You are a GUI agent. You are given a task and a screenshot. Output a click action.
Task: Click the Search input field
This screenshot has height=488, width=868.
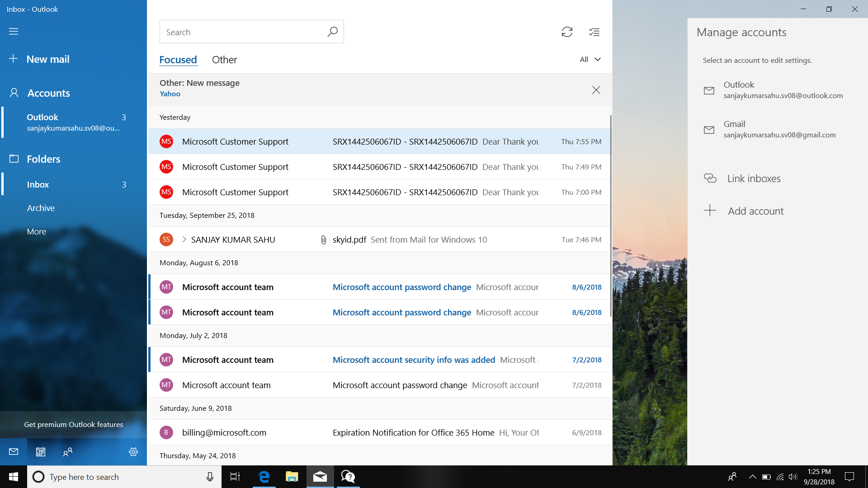[x=251, y=32]
